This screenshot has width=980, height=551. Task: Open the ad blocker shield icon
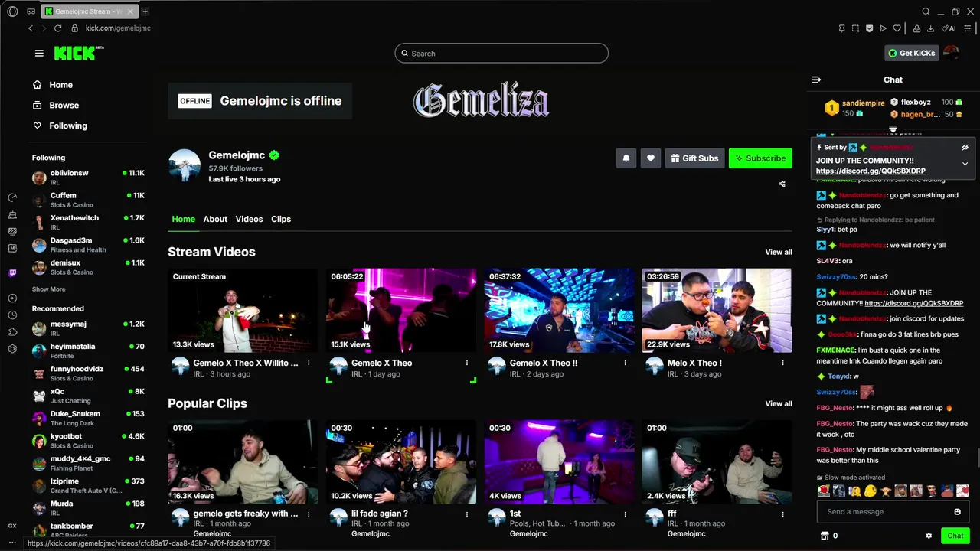tap(869, 28)
